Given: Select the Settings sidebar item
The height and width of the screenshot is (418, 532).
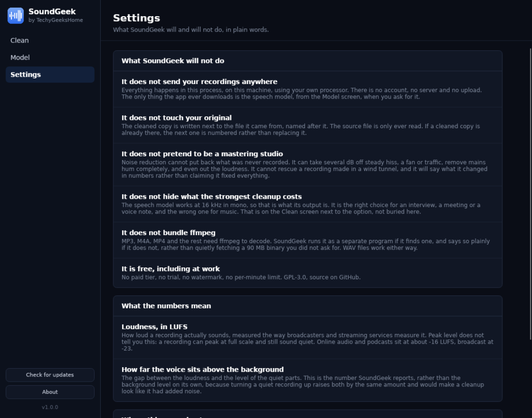Looking at the screenshot, I should click(50, 75).
